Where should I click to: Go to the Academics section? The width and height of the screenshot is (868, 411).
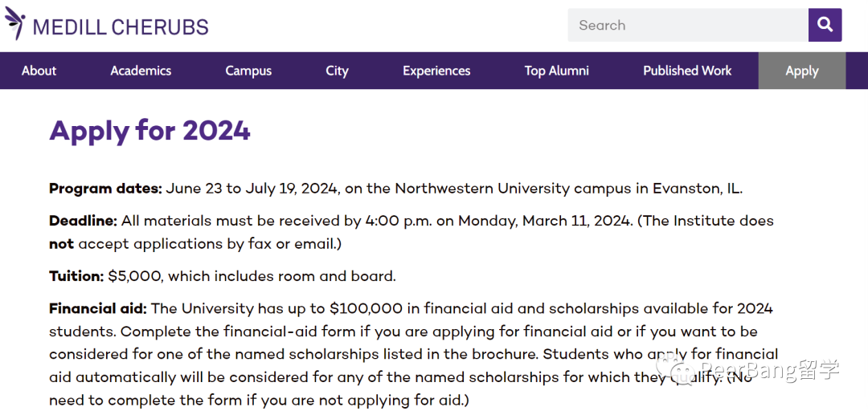(141, 71)
